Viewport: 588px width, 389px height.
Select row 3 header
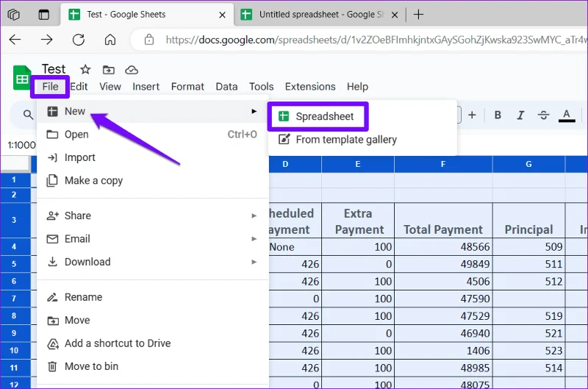[15, 220]
